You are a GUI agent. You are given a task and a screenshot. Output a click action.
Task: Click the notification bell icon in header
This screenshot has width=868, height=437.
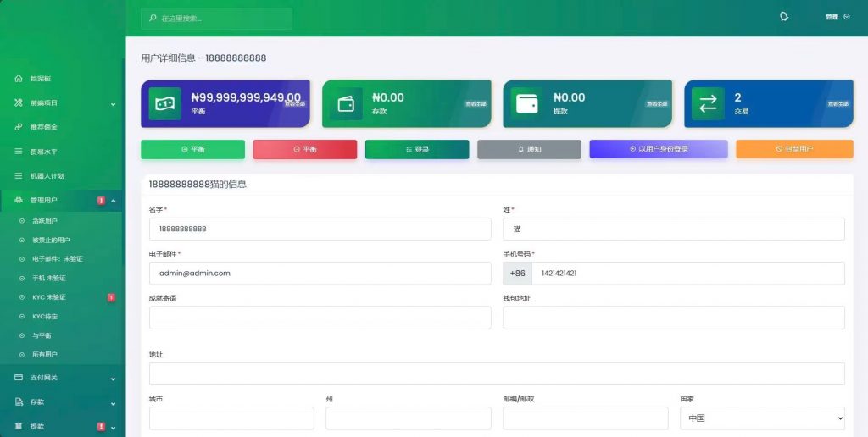pos(783,16)
